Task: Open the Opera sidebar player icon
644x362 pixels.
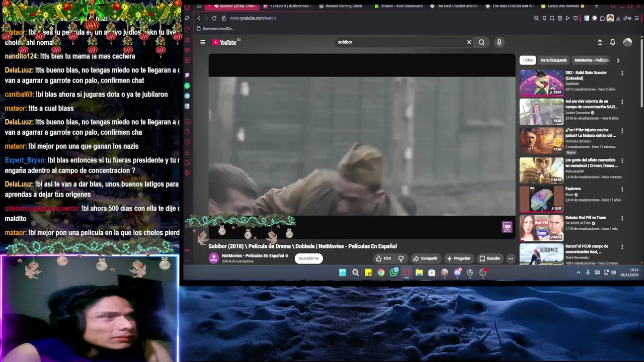Action: pos(187,122)
